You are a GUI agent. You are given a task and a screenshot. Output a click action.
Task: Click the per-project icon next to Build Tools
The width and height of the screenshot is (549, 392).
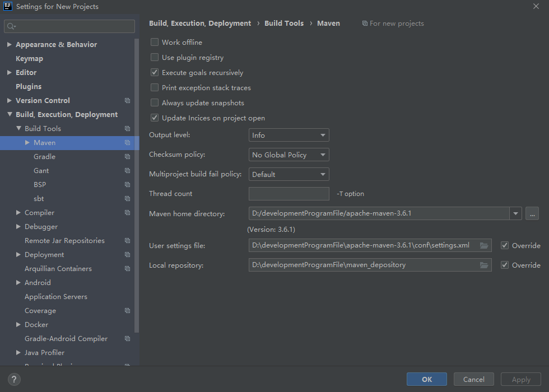[128, 128]
